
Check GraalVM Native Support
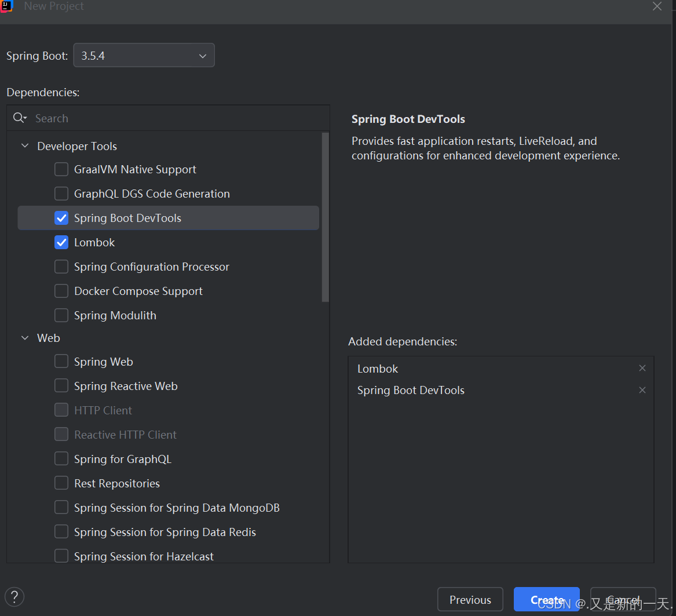tap(61, 169)
